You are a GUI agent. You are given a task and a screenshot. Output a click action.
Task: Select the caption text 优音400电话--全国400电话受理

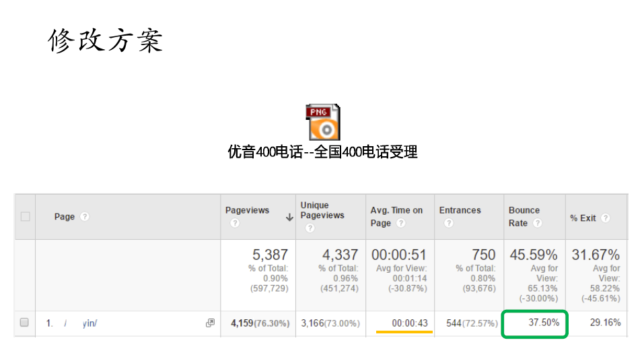click(322, 152)
